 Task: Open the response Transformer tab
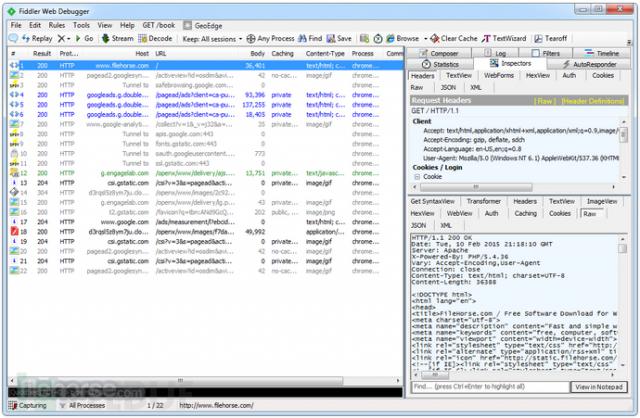(x=484, y=201)
